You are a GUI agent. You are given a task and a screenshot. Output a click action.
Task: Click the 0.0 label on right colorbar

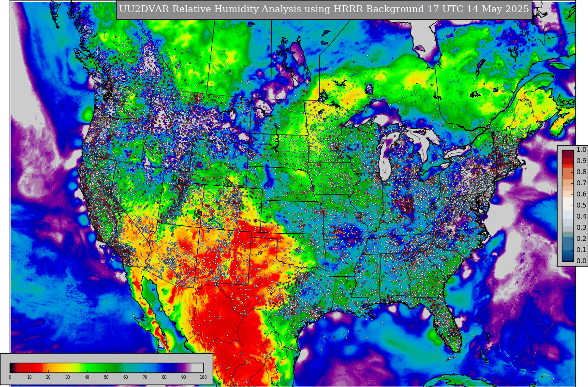tap(581, 261)
